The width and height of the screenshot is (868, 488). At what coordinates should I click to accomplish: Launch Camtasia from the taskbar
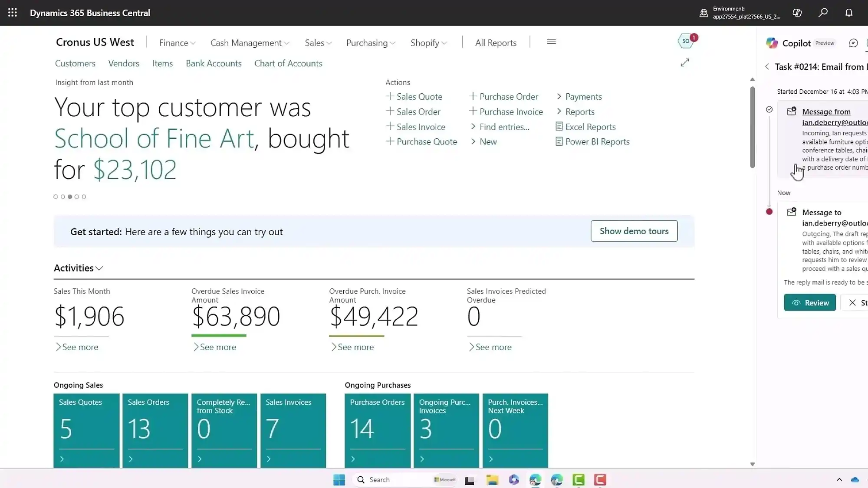pyautogui.click(x=578, y=480)
